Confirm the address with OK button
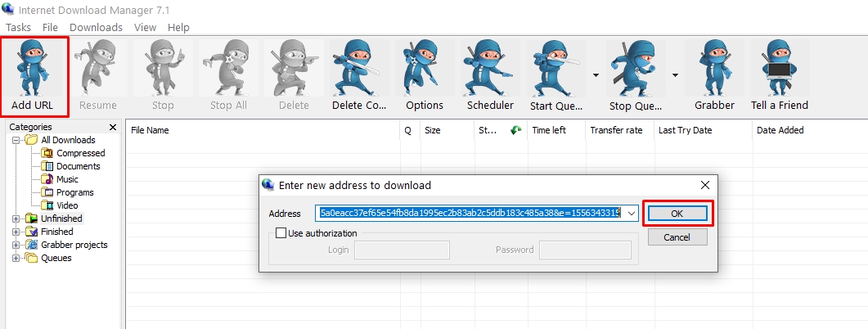Screen dimensions: 868x329 coord(677,214)
